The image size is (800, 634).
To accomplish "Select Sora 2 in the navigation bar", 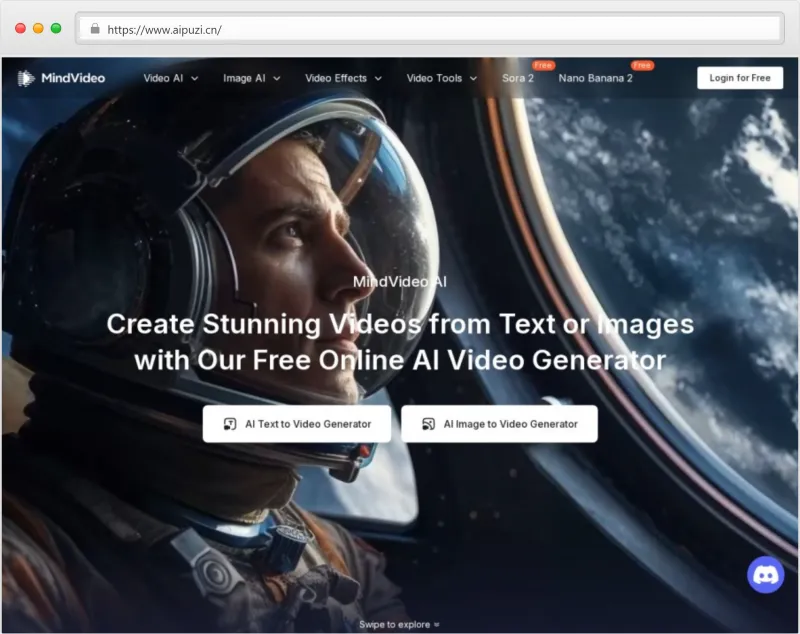I will (x=516, y=77).
